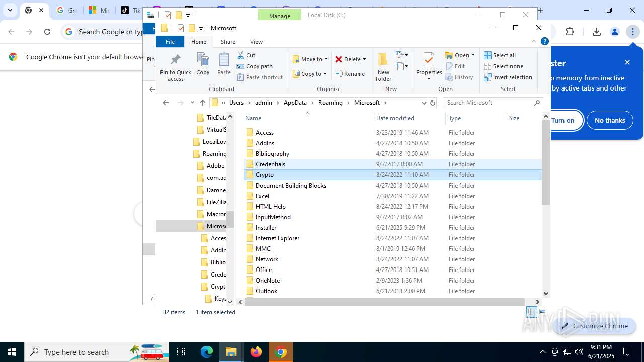Switch to the Home ribbon tab
Screen dimensions: 644x362
(x=199, y=42)
